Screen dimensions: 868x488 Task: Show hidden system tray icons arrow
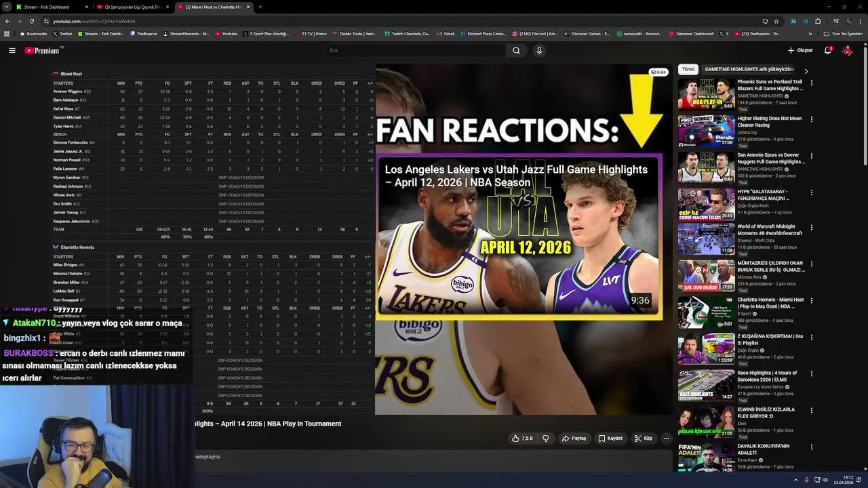click(795, 480)
